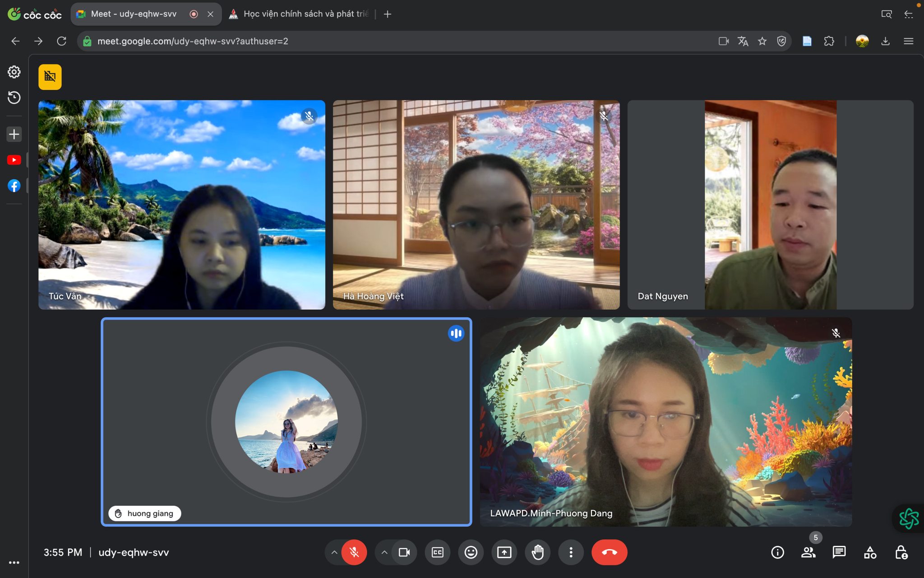Open the chat messages panel
Viewport: 924px width, 578px height.
tap(839, 552)
